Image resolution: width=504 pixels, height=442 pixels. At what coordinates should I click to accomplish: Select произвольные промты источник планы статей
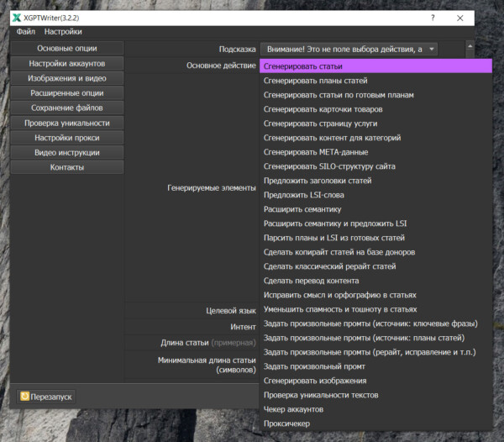pos(375,338)
